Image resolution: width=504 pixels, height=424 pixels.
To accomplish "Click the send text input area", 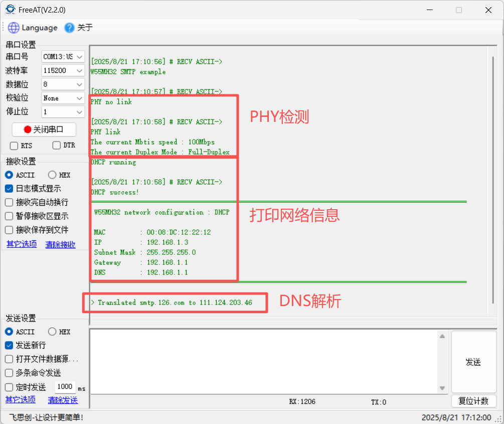I will click(263, 361).
